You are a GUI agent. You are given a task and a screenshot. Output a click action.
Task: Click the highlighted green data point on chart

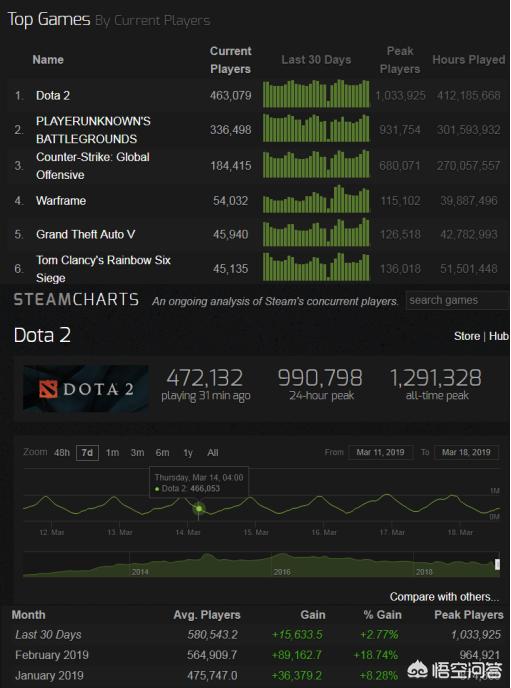click(x=199, y=509)
